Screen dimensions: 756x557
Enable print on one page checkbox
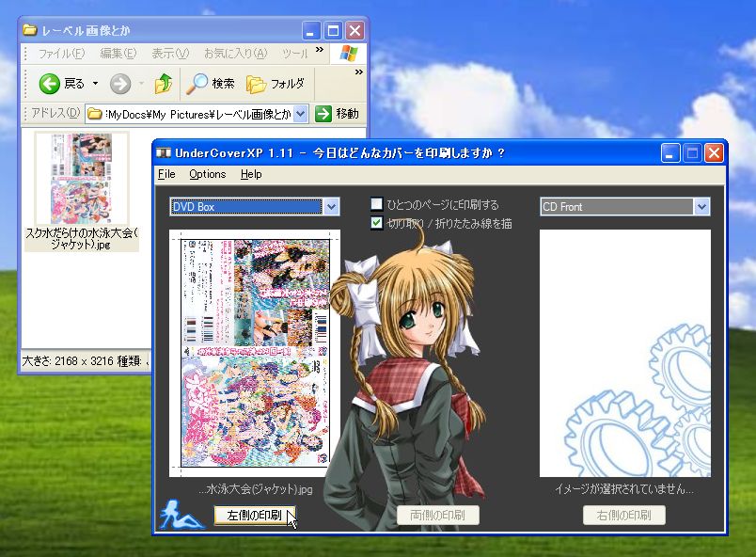(376, 204)
